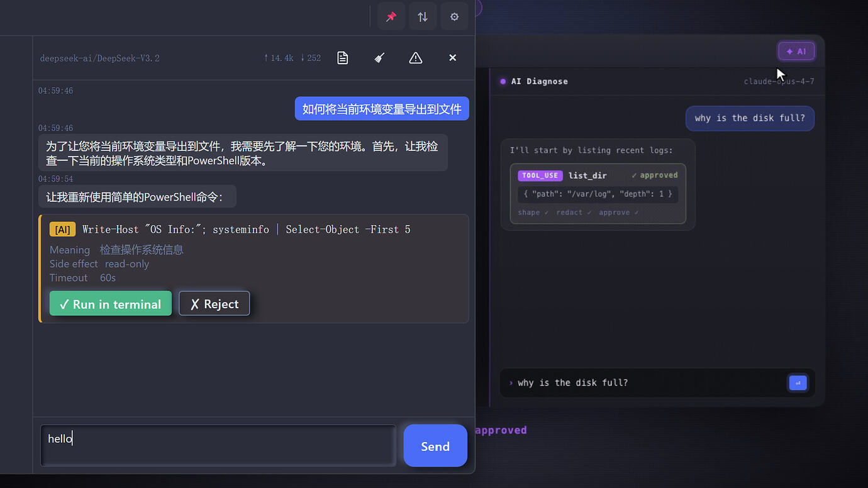Image resolution: width=868 pixels, height=488 pixels.
Task: Click the blue user message about 环境变量
Action: coord(382,109)
